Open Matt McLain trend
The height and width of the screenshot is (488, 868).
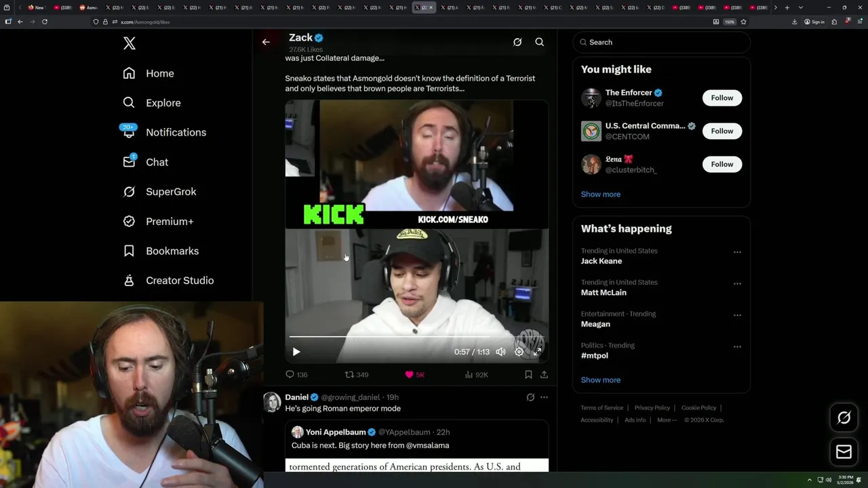604,293
